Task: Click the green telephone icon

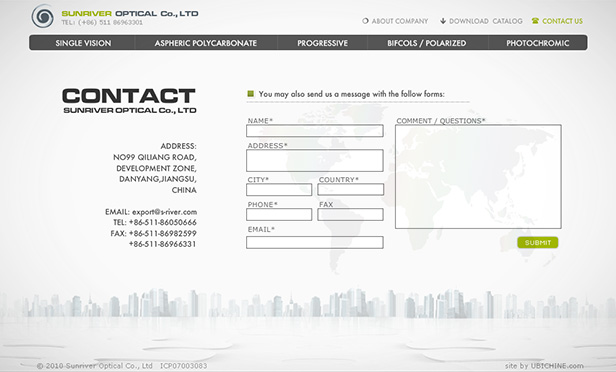Action: (x=535, y=21)
